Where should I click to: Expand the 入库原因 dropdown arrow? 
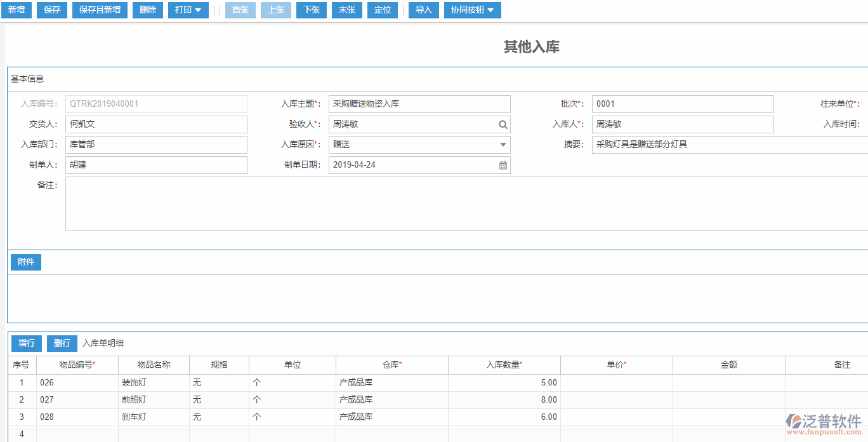[x=503, y=145]
